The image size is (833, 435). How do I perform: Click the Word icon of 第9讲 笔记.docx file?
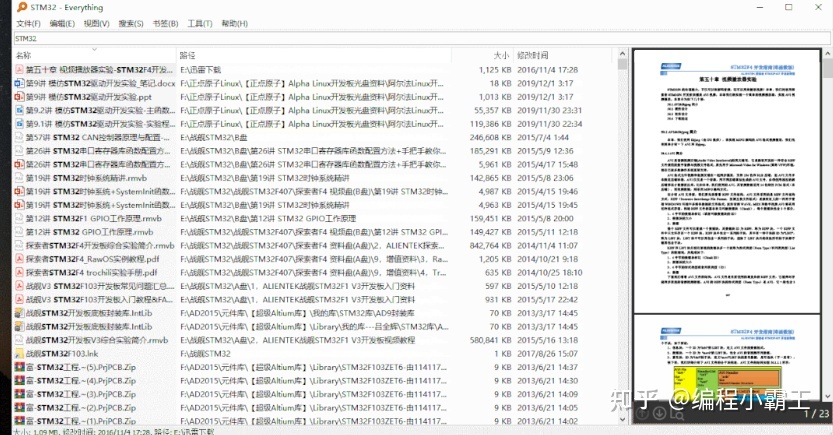click(x=19, y=83)
